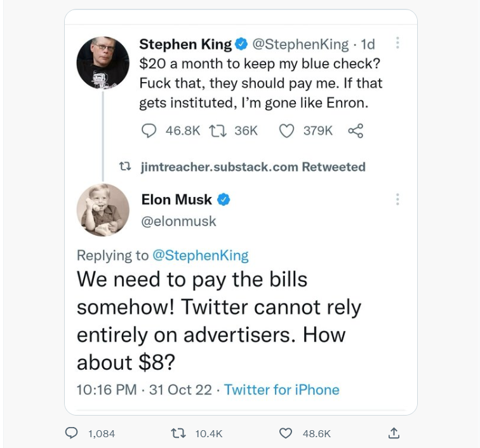The image size is (480, 448).
Task: Click the reply icon under Stephen King's tweet
Action: [149, 131]
